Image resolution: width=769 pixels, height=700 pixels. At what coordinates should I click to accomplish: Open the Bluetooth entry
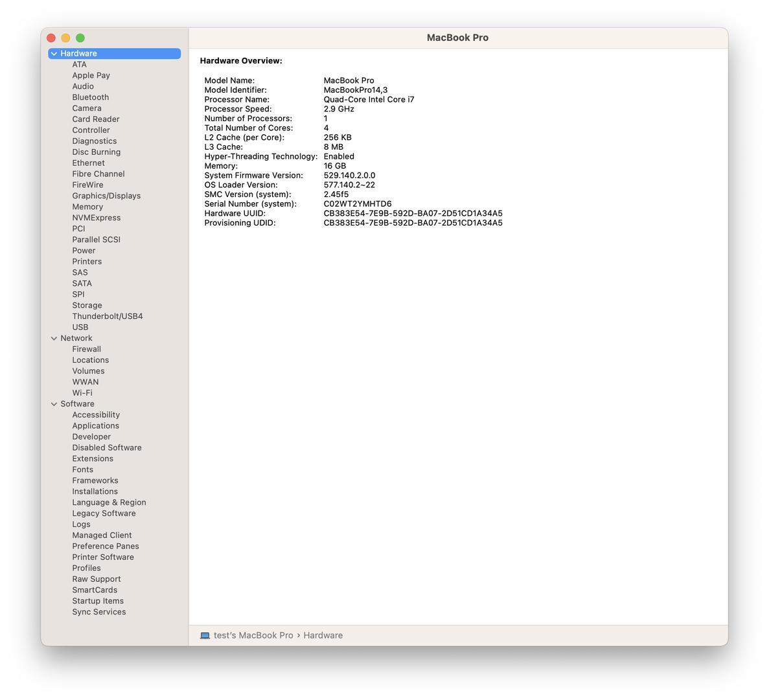pyautogui.click(x=90, y=97)
